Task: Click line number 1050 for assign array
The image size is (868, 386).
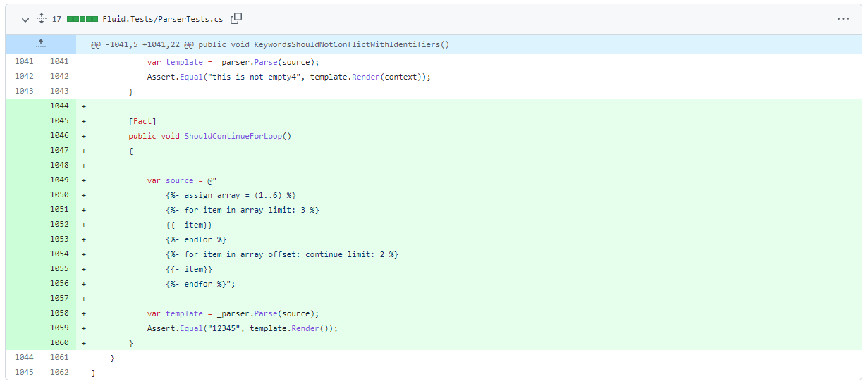Action: [x=59, y=194]
